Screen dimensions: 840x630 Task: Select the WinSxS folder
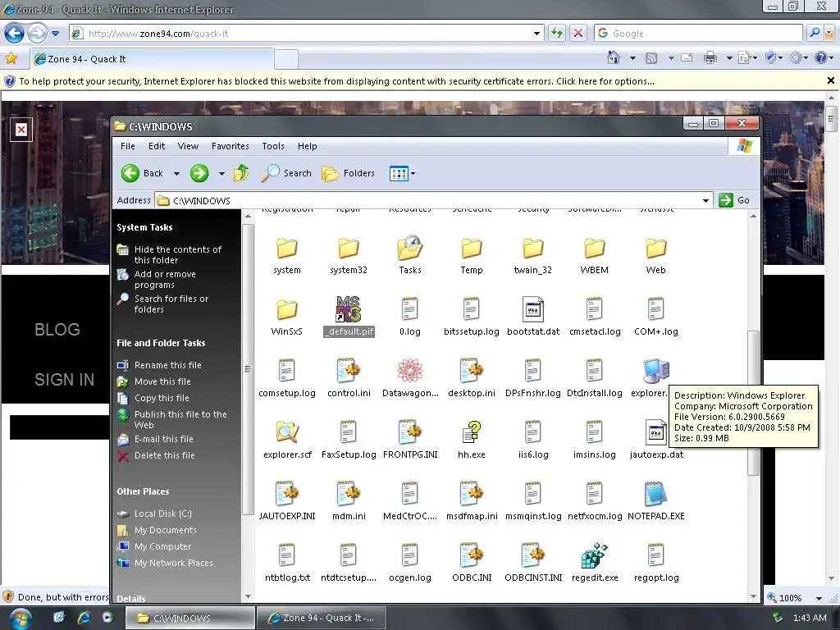click(286, 316)
